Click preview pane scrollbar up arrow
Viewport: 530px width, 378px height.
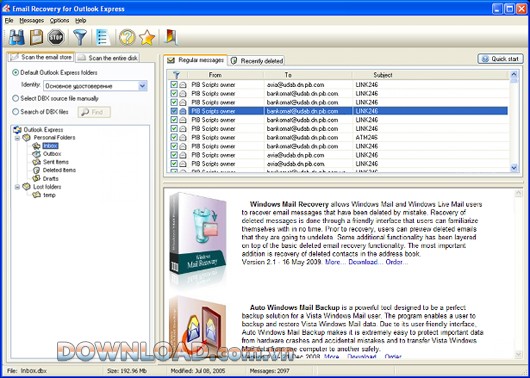coord(518,193)
